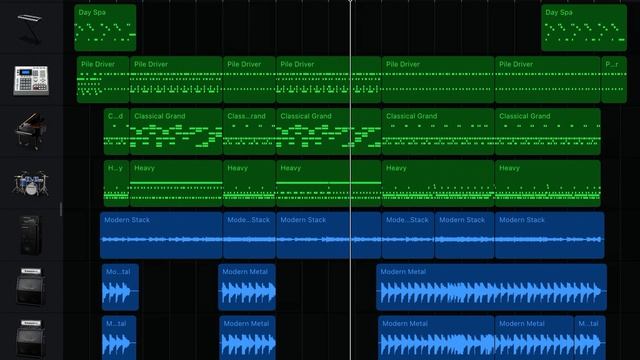This screenshot has height=360, width=640.
Task: Select the sixth Pile Driver region
Action: click(x=548, y=80)
